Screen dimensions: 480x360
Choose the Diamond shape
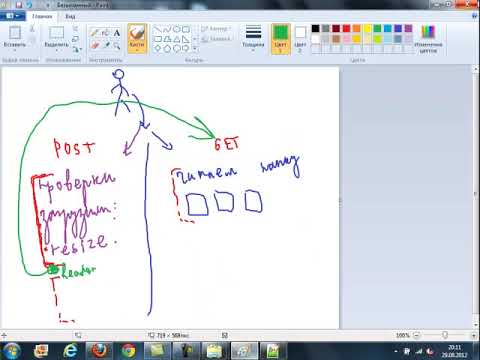pos(157,49)
